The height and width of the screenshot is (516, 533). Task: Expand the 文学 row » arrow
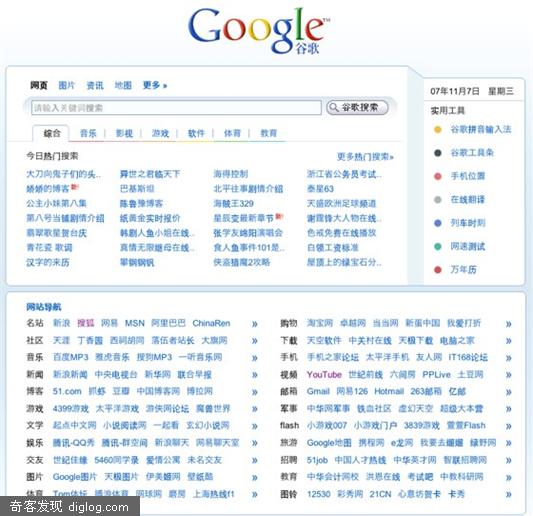pyautogui.click(x=255, y=426)
